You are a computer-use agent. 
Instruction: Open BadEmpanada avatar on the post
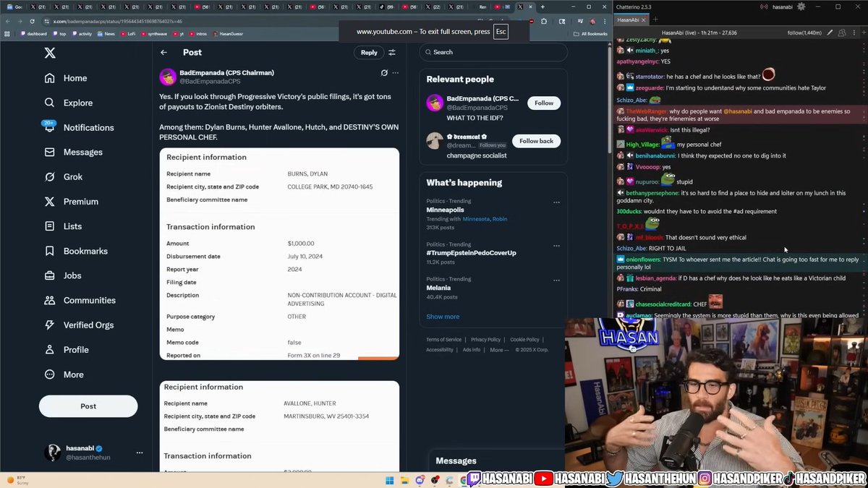point(168,77)
